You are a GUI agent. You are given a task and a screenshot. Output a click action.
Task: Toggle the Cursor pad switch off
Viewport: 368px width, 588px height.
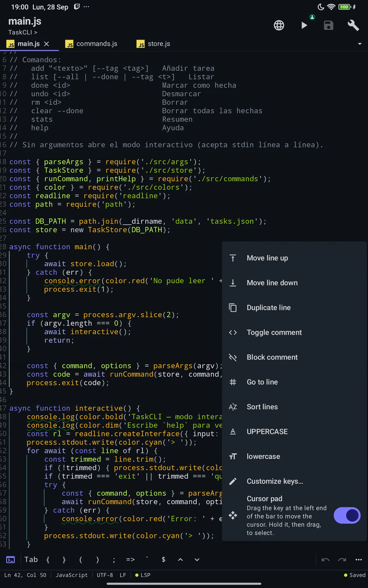347,515
